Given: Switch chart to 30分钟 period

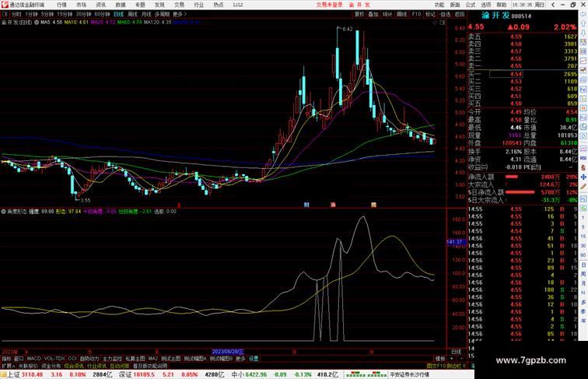Looking at the screenshot, I should (x=83, y=14).
